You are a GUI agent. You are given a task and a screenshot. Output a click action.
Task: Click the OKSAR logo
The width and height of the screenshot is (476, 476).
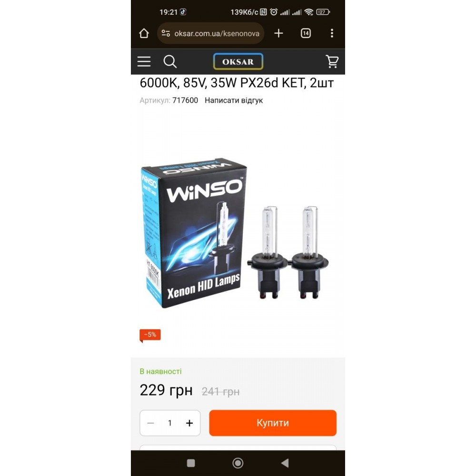click(238, 61)
